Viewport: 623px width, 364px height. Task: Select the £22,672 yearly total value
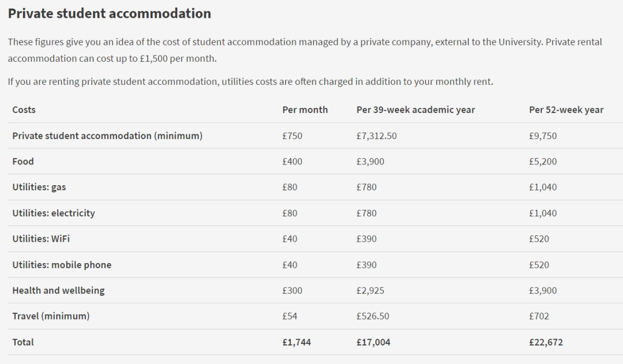[x=546, y=342]
